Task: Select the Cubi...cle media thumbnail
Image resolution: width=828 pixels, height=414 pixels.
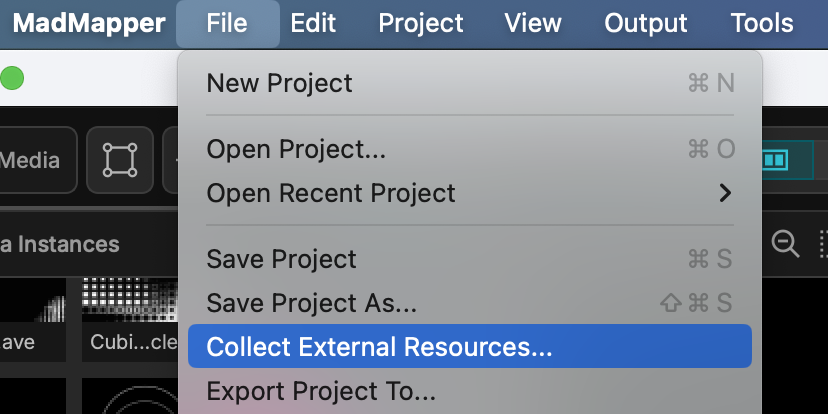Action: pyautogui.click(x=130, y=320)
